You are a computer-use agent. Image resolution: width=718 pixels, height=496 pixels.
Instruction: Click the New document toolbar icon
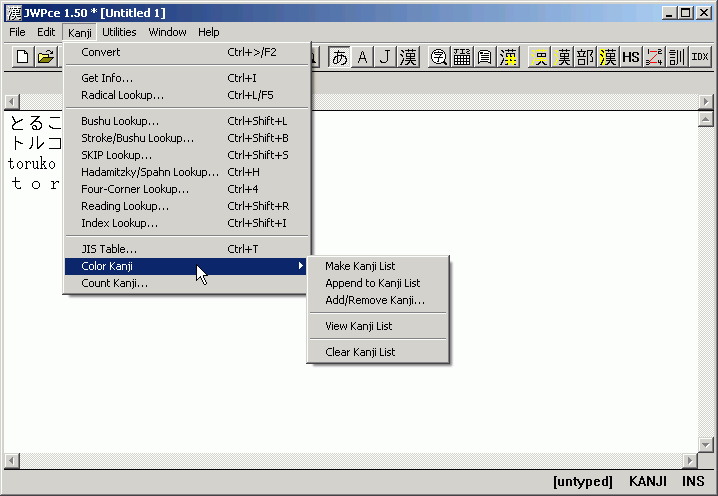pyautogui.click(x=22, y=57)
